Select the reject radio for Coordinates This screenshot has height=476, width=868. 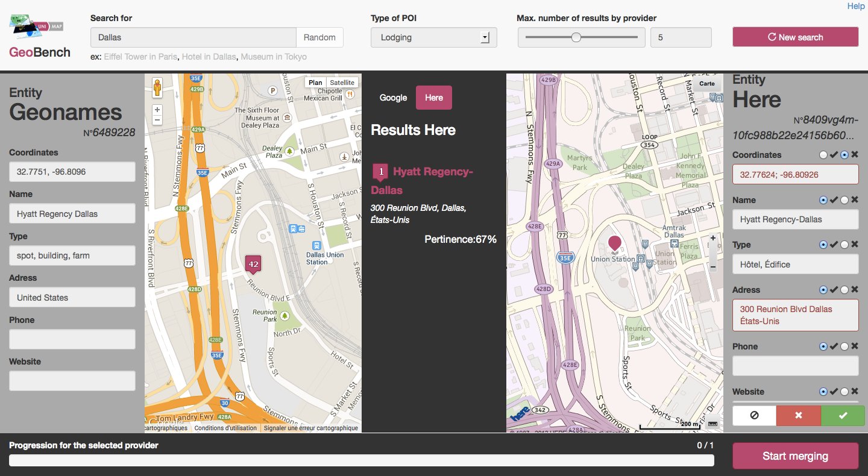844,155
